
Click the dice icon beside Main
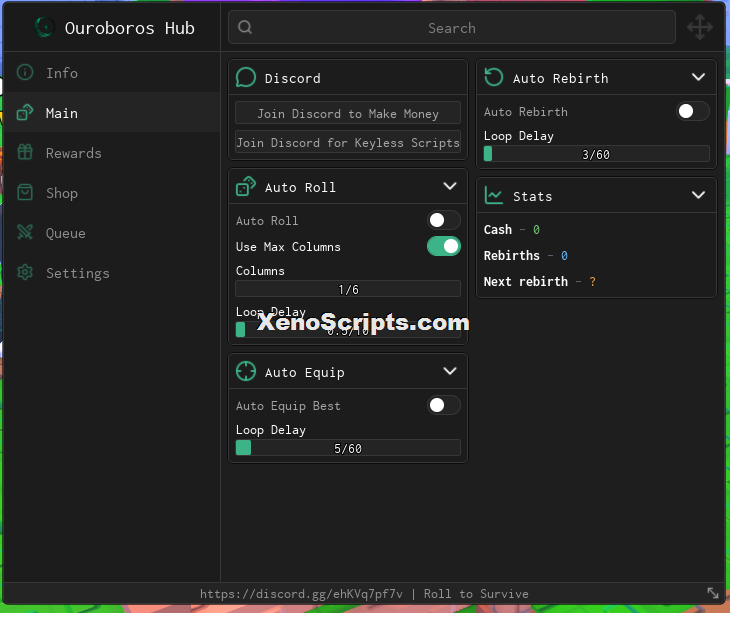click(25, 112)
